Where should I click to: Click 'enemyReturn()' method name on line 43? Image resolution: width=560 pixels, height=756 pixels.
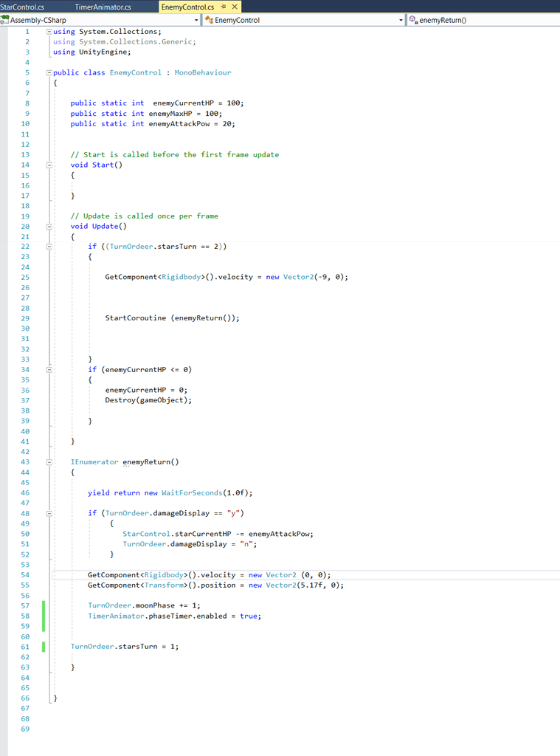point(151,462)
